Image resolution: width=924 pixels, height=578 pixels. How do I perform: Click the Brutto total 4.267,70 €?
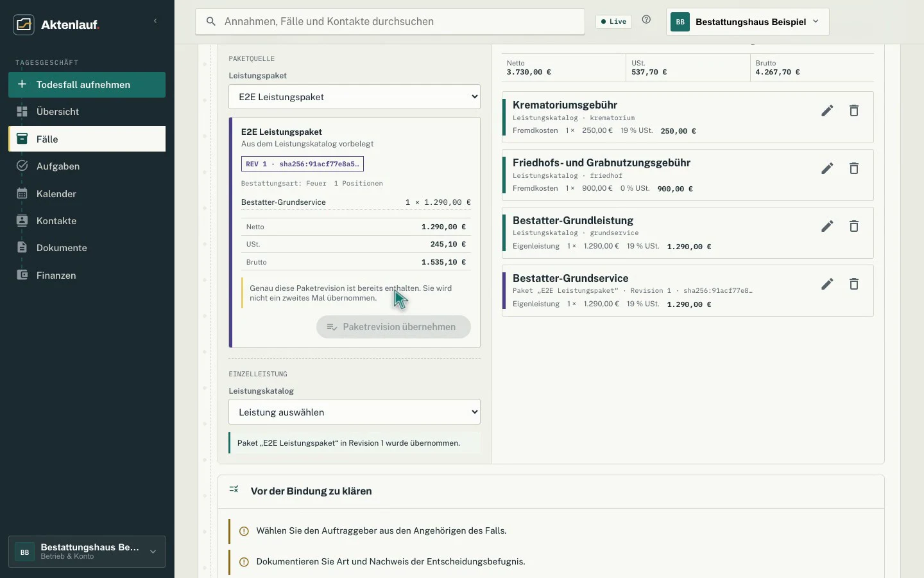pyautogui.click(x=778, y=72)
